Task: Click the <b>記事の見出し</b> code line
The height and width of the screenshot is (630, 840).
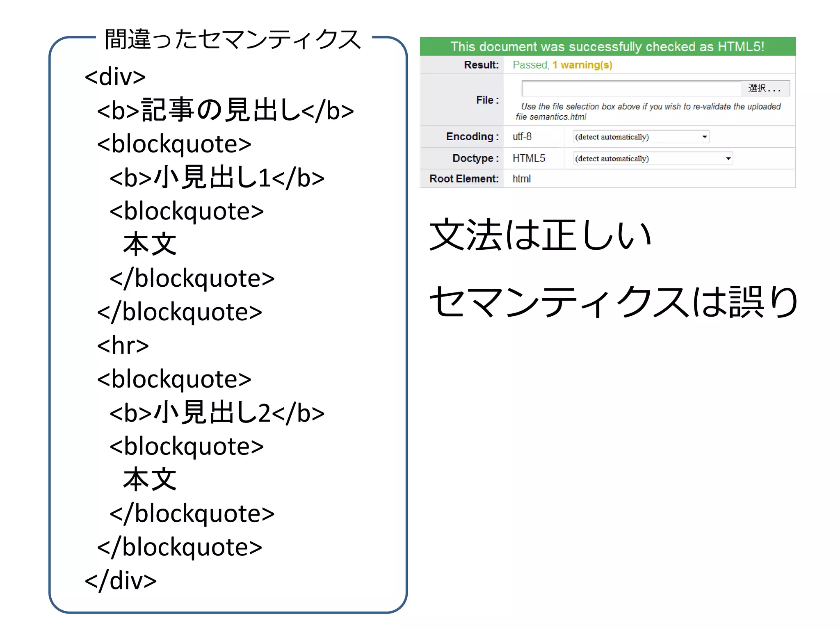Action: pos(226,110)
